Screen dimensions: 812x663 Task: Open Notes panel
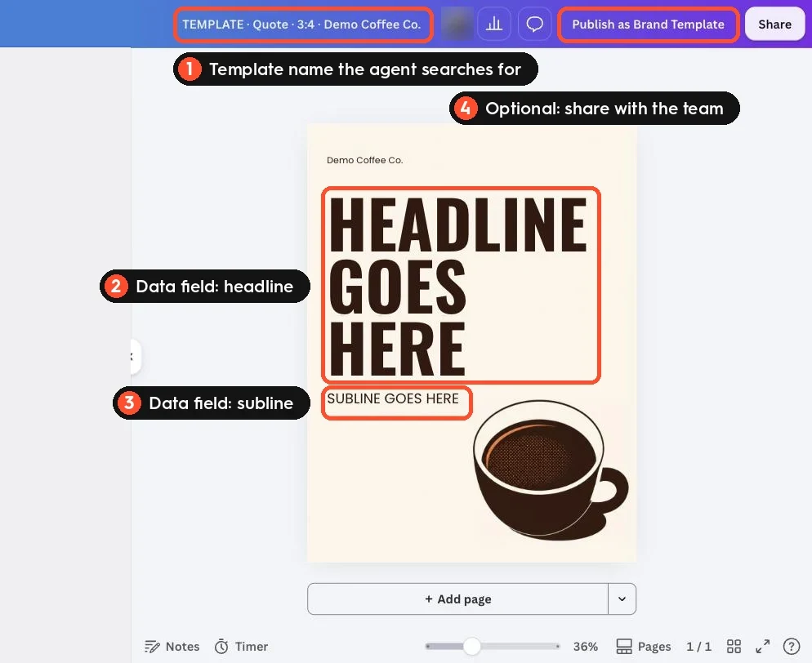coord(172,647)
